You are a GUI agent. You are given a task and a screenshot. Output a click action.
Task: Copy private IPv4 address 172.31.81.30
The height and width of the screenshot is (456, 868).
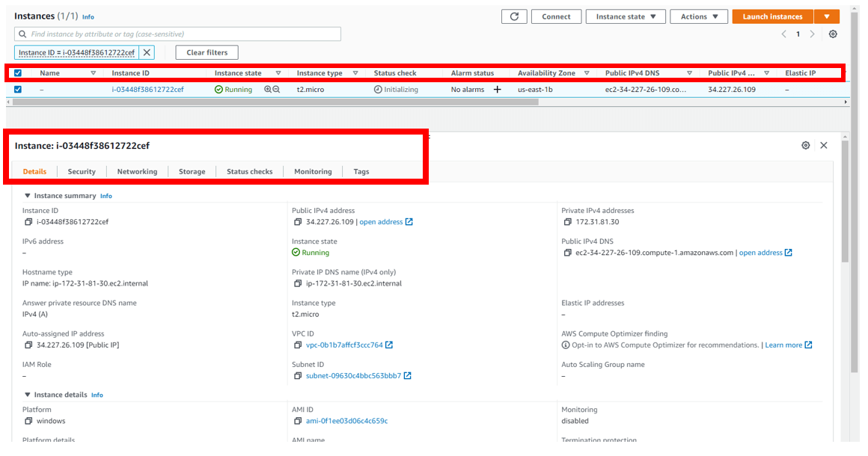tap(567, 221)
